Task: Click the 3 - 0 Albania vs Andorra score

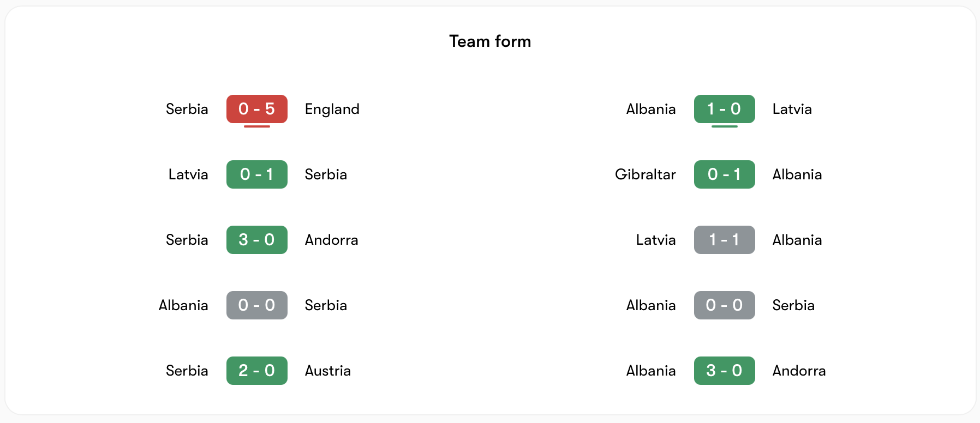Action: (x=724, y=371)
